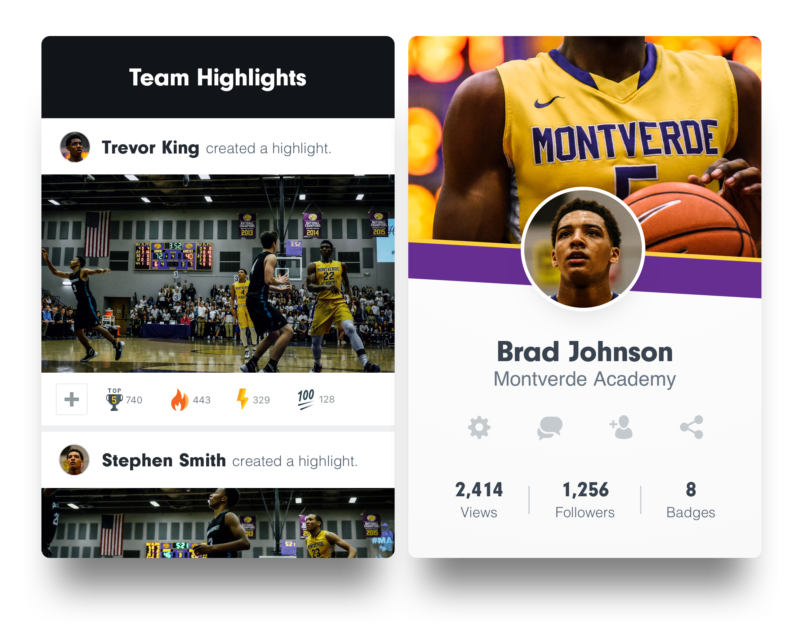Open settings via the gear icon
The width and height of the screenshot is (800, 630).
tap(479, 427)
